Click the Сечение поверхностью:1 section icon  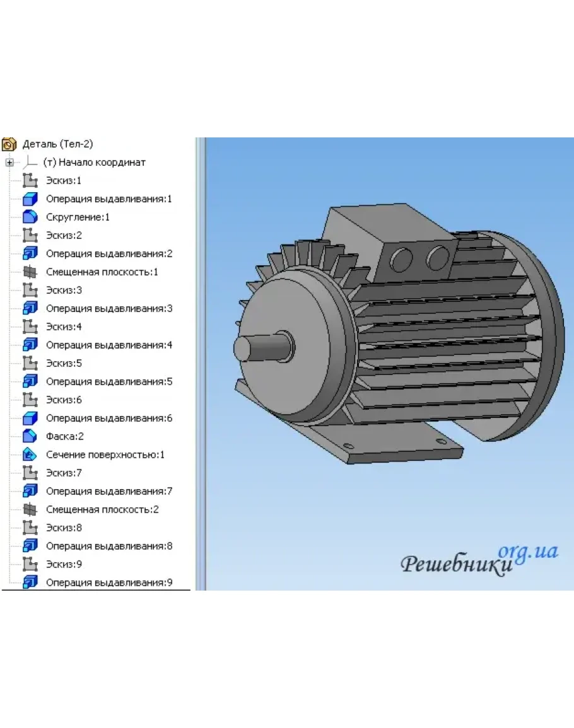tap(30, 454)
